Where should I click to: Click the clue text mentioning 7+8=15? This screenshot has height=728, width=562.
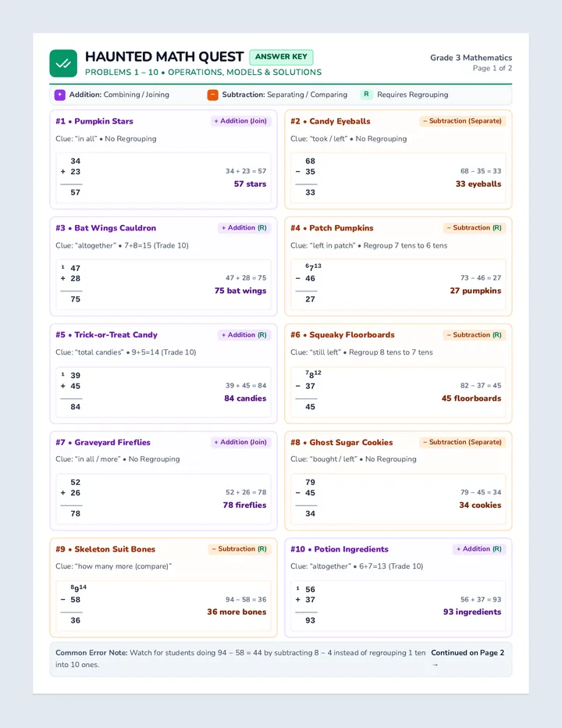tap(122, 245)
